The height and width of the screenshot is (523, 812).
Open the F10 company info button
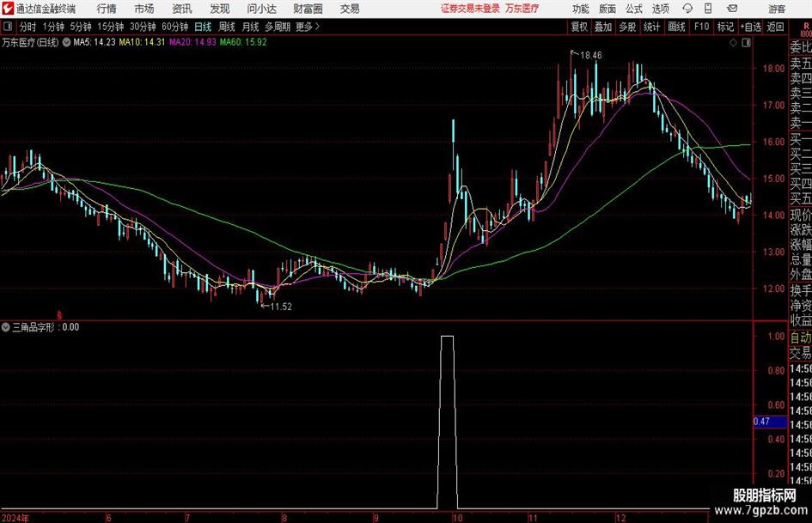[702, 27]
